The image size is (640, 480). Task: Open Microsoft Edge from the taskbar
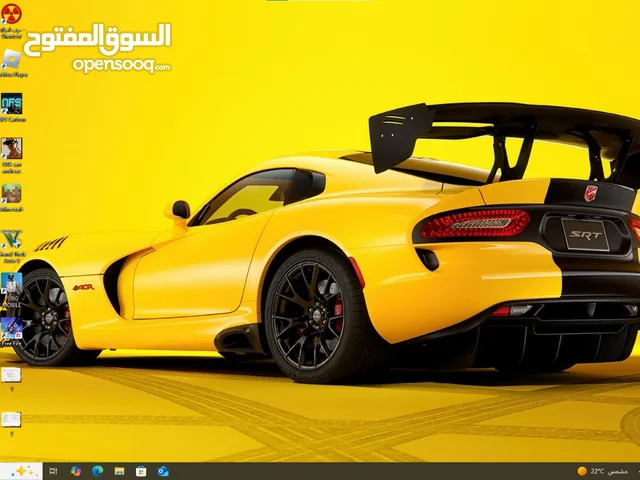(98, 471)
